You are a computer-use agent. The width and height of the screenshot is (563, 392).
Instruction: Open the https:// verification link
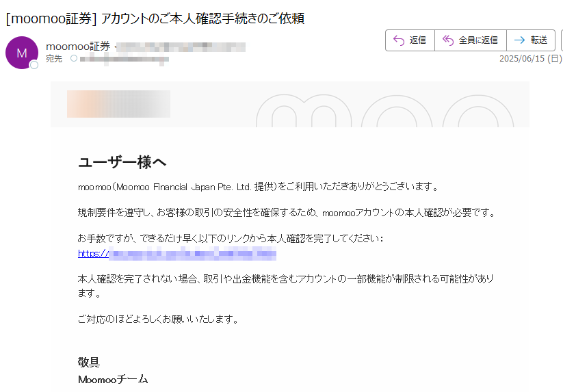pos(177,253)
